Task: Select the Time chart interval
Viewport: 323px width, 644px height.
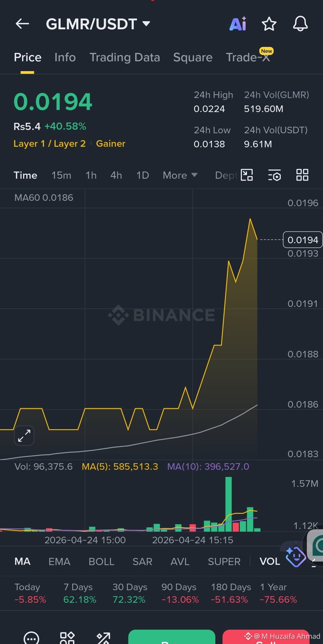Action: 25,175
